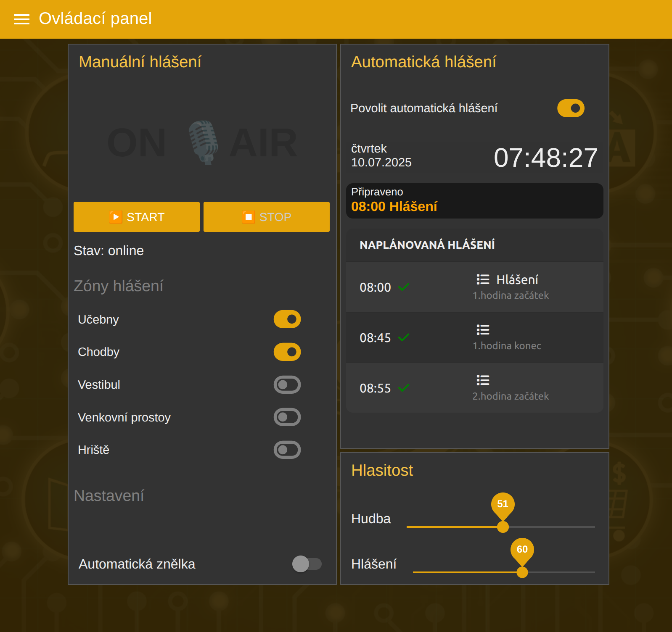Open the hamburger navigation menu
The image size is (672, 632).
click(22, 19)
